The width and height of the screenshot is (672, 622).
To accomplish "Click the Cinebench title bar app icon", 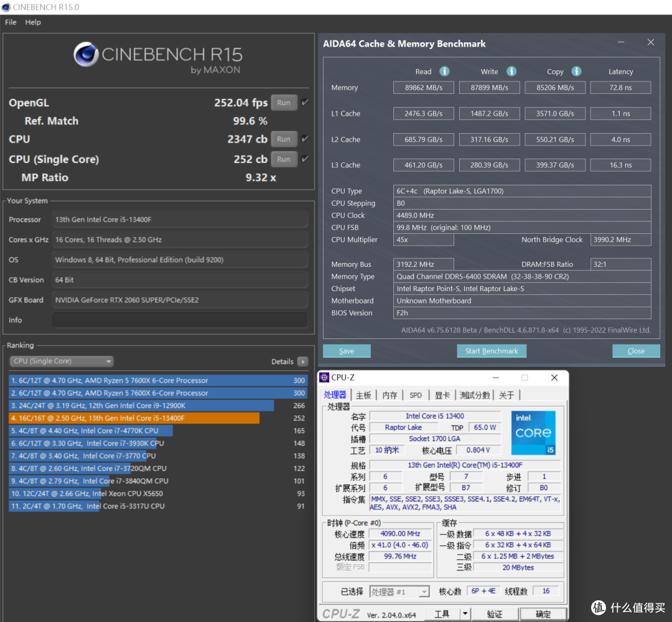I will click(6, 7).
